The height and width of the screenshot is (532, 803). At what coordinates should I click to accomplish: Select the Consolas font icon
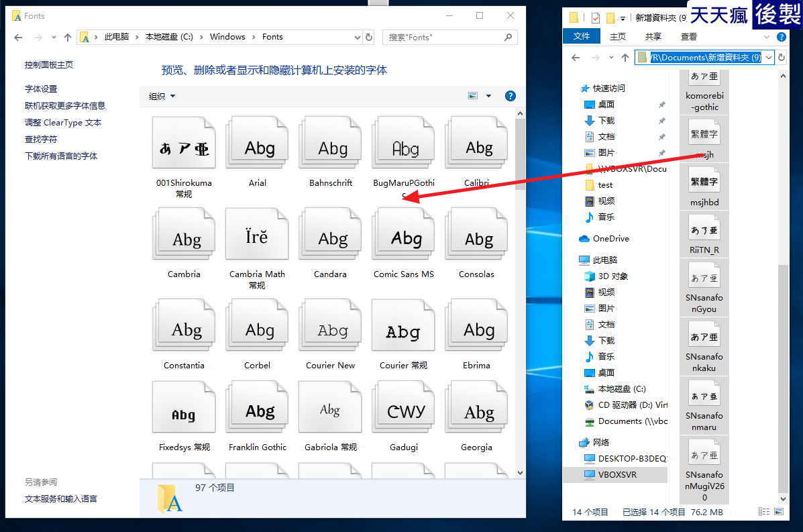click(x=477, y=235)
